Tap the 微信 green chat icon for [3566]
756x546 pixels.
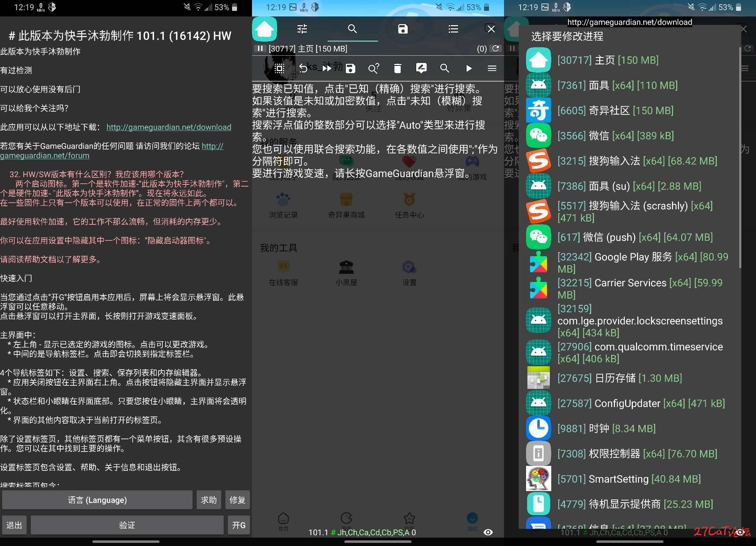click(x=538, y=135)
